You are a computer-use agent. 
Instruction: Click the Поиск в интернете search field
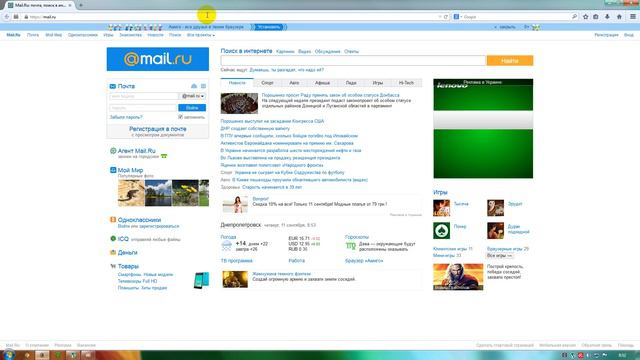point(353,60)
